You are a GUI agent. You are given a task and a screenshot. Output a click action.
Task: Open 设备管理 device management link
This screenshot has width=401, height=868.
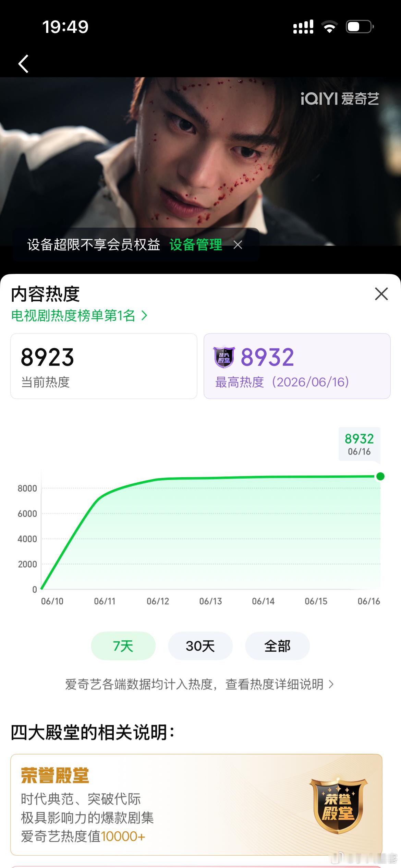196,245
